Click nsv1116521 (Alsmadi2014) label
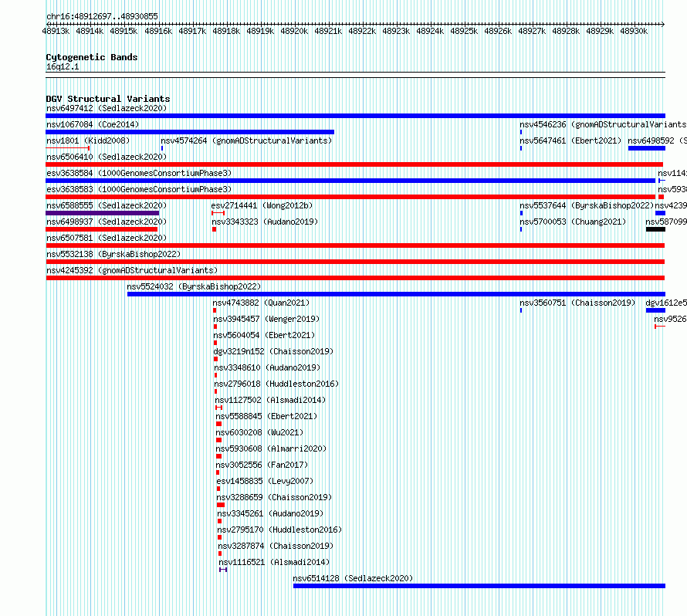687x616 pixels. click(274, 562)
